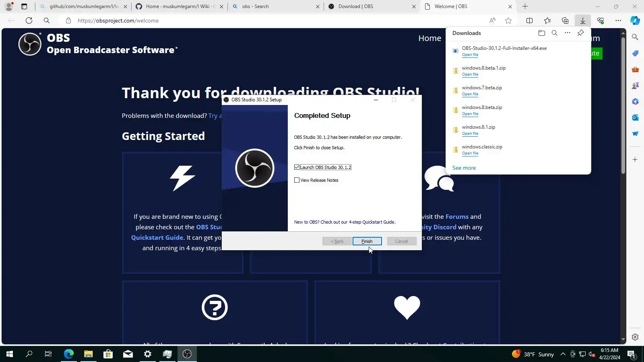Click Home in OBS site navigation

pos(429,38)
